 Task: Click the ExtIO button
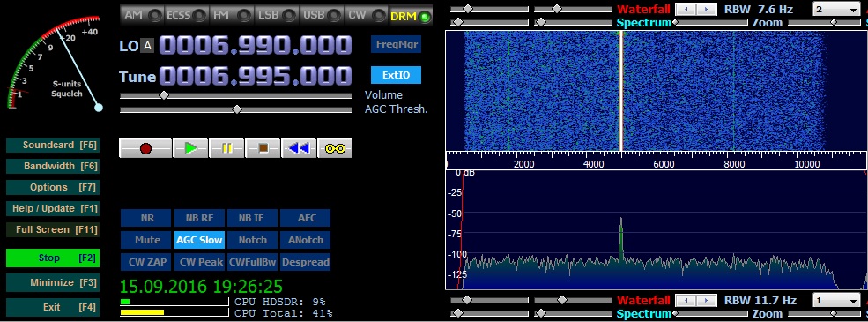[396, 75]
